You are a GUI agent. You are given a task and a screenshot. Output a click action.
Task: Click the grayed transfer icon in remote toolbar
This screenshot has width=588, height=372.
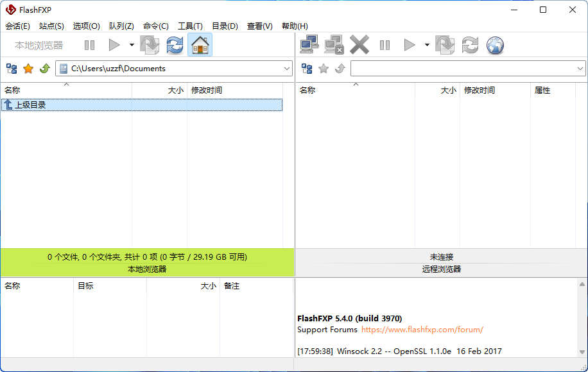pyautogui.click(x=445, y=46)
